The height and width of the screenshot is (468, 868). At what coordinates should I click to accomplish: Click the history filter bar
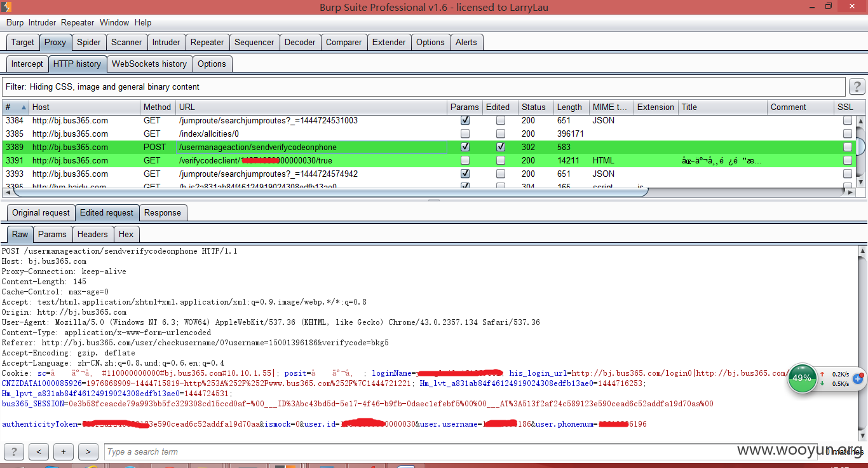[424, 86]
